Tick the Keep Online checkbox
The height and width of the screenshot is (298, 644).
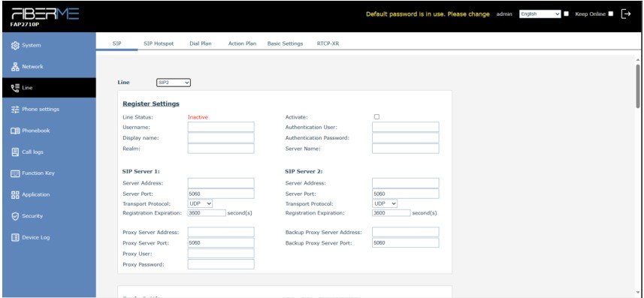(x=611, y=14)
